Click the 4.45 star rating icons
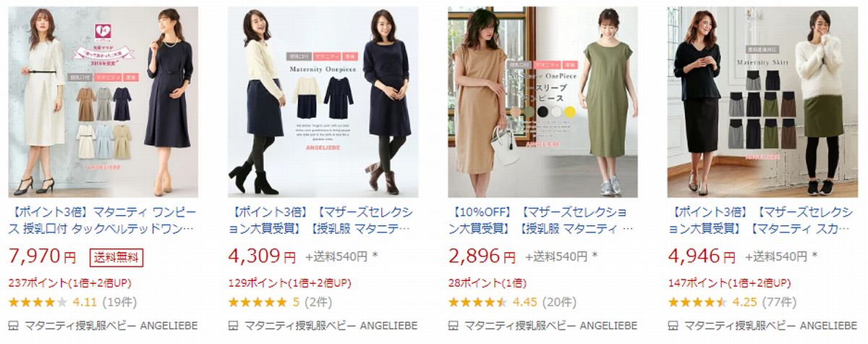 tap(477, 302)
